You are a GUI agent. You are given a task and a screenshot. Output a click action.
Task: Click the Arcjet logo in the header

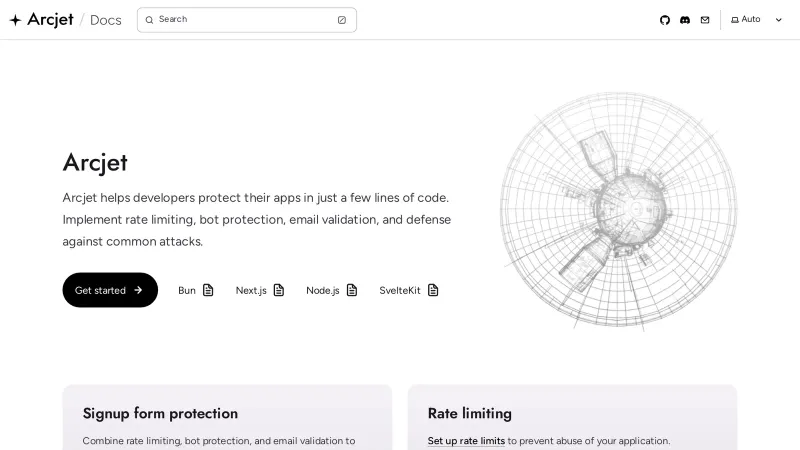click(41, 20)
